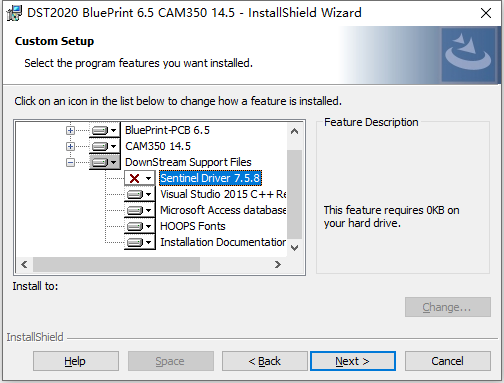The width and height of the screenshot is (504, 383).
Task: Open feature dropdown for Installation Documentation
Action: tap(140, 242)
